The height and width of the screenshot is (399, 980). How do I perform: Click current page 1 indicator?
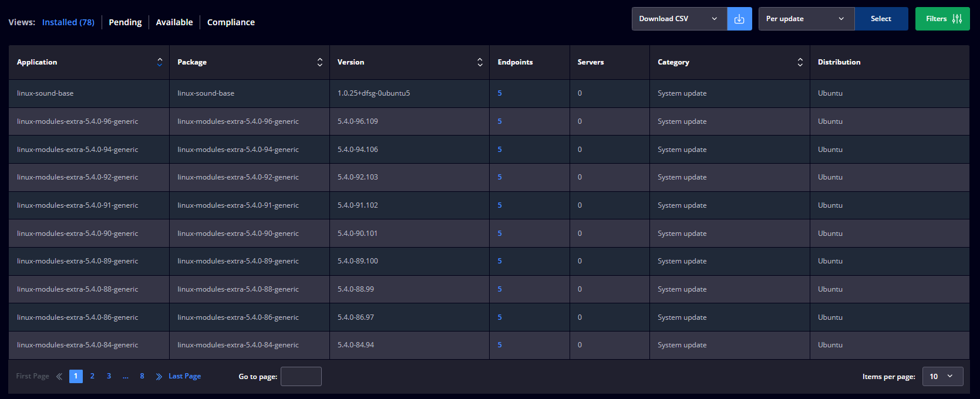click(76, 376)
